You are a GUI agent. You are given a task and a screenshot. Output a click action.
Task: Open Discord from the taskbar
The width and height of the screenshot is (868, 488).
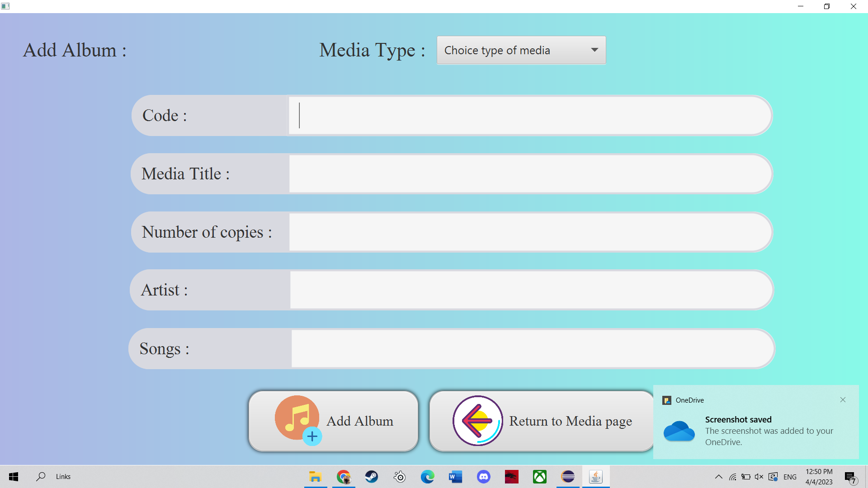[x=483, y=477]
